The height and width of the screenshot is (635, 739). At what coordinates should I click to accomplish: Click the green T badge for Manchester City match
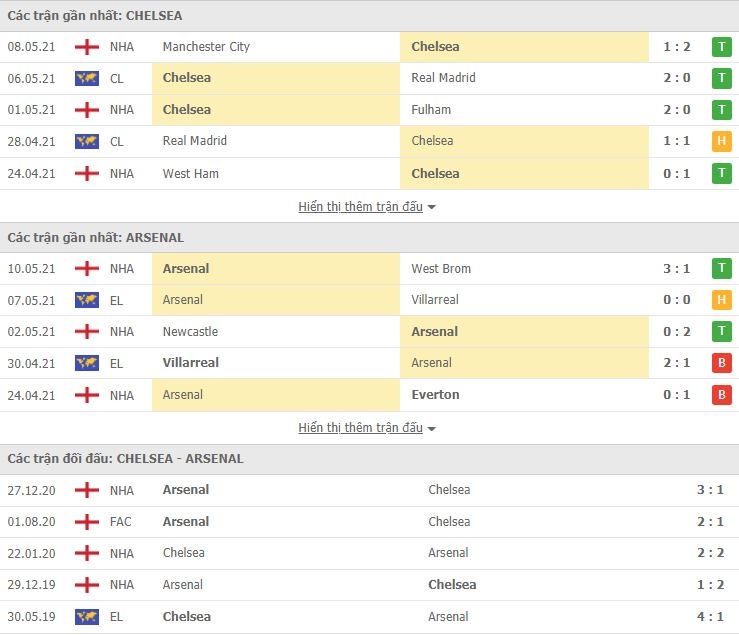point(721,47)
